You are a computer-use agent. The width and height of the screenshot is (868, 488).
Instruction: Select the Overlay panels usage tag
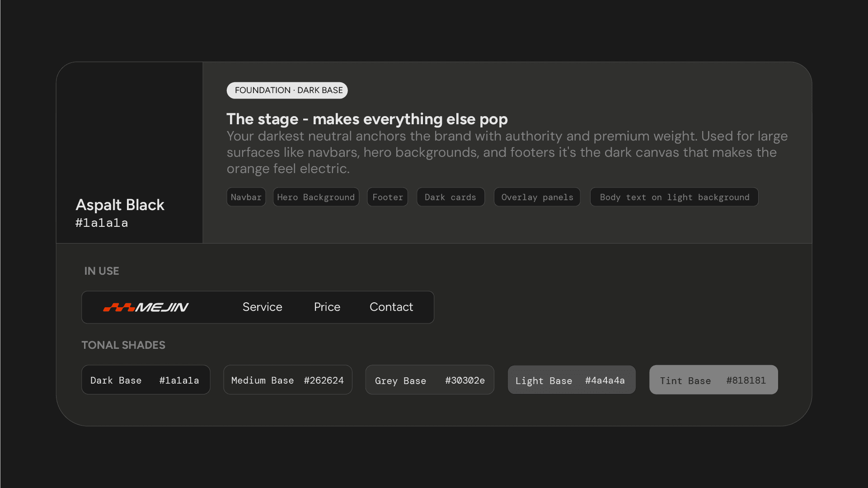coord(537,197)
